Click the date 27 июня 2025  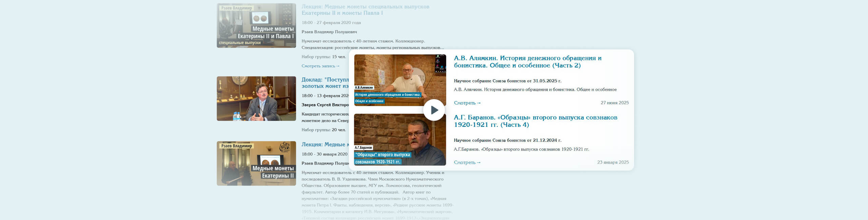click(614, 103)
